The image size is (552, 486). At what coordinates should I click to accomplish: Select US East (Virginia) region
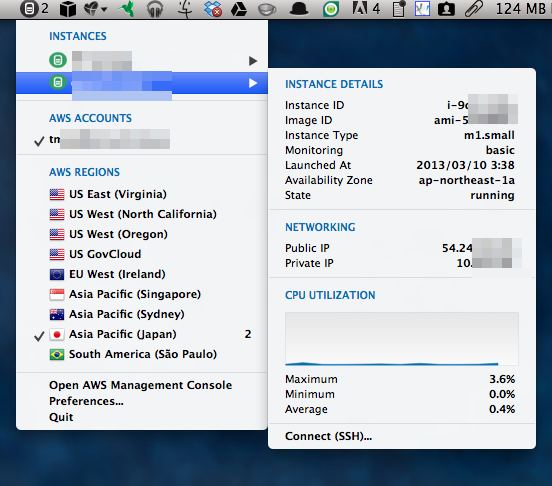click(142, 194)
